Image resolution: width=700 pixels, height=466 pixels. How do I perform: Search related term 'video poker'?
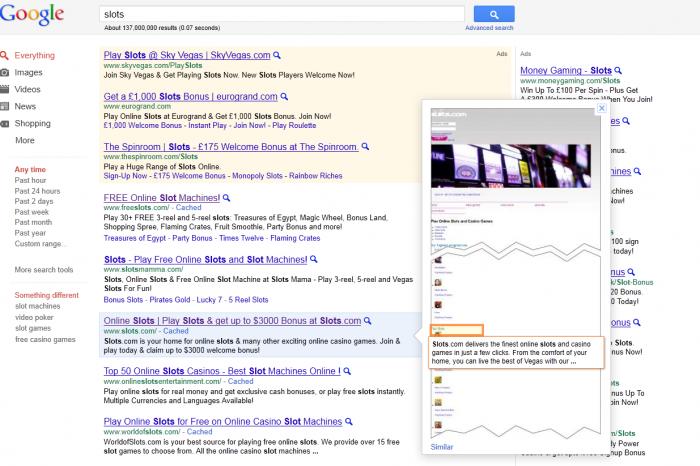(x=34, y=317)
